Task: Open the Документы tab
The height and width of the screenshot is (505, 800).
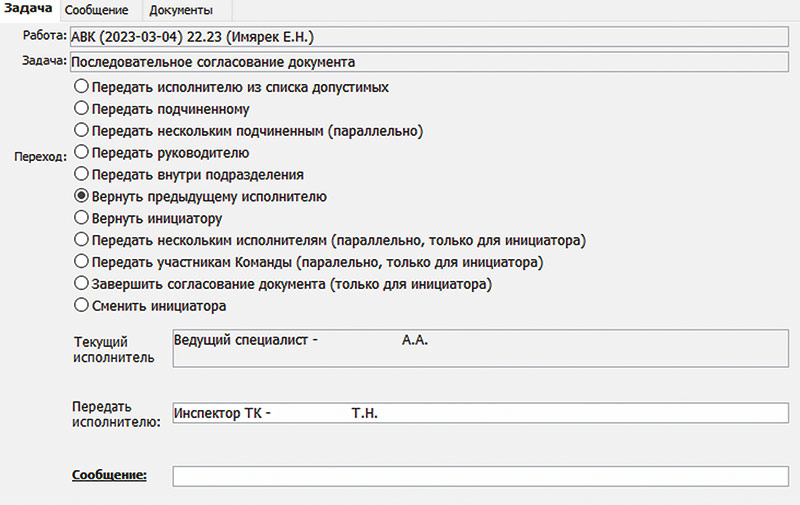Action: (181, 11)
